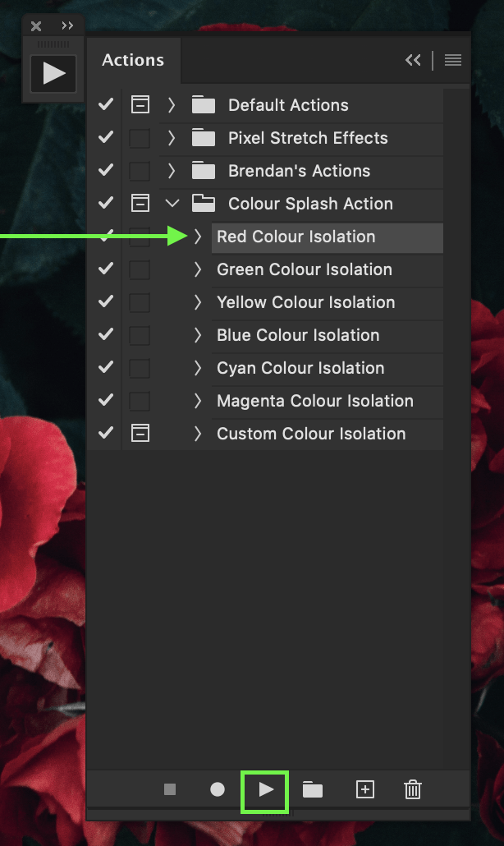
Task: Toggle dialog box for Cyan Colour Isolation
Action: [x=140, y=368]
